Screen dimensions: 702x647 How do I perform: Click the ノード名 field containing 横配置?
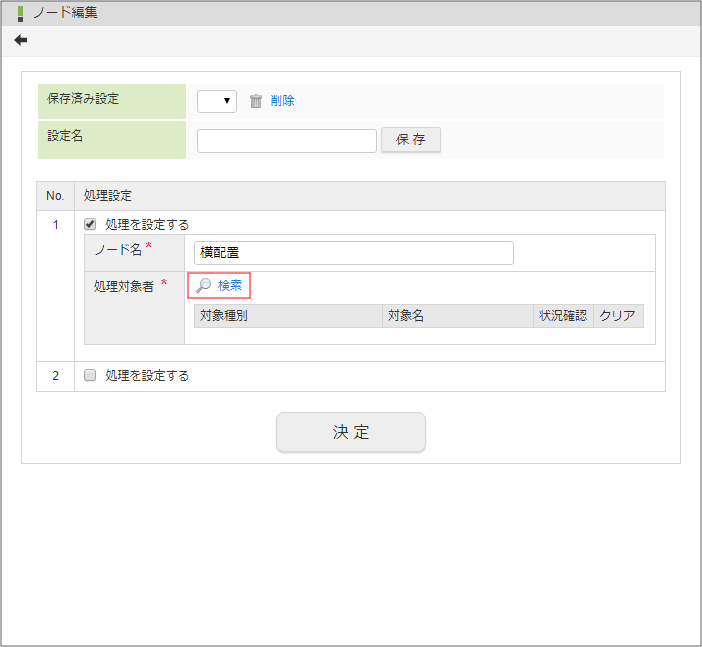(354, 253)
